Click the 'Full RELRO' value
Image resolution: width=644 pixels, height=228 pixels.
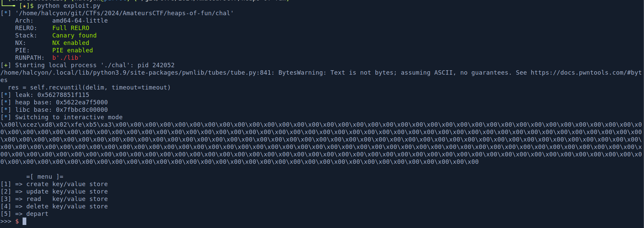coord(70,28)
